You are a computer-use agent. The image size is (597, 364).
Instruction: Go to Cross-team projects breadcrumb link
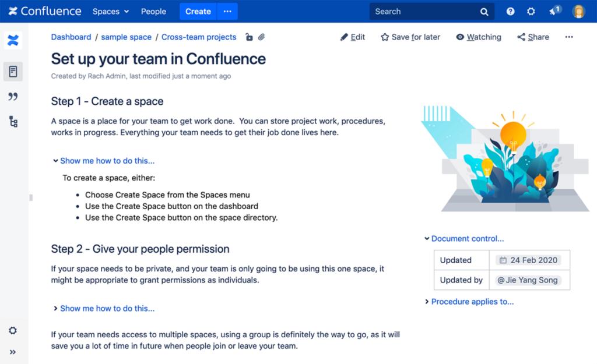[199, 37]
